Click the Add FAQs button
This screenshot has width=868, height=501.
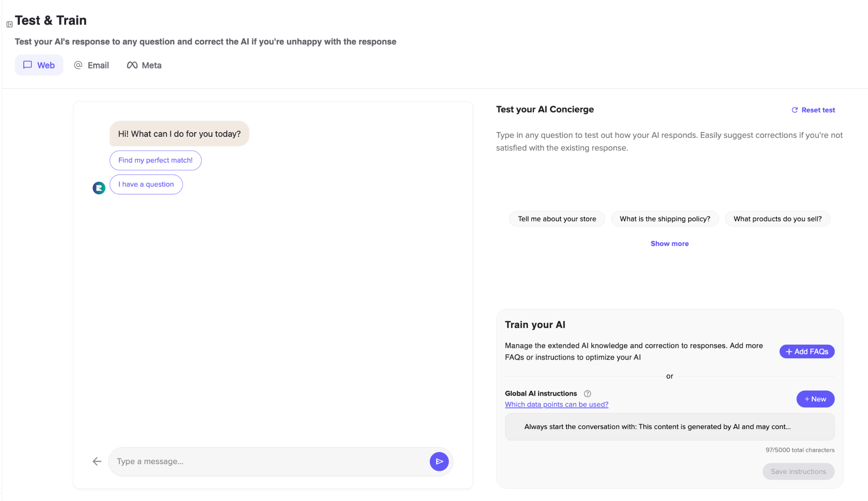[x=807, y=352]
